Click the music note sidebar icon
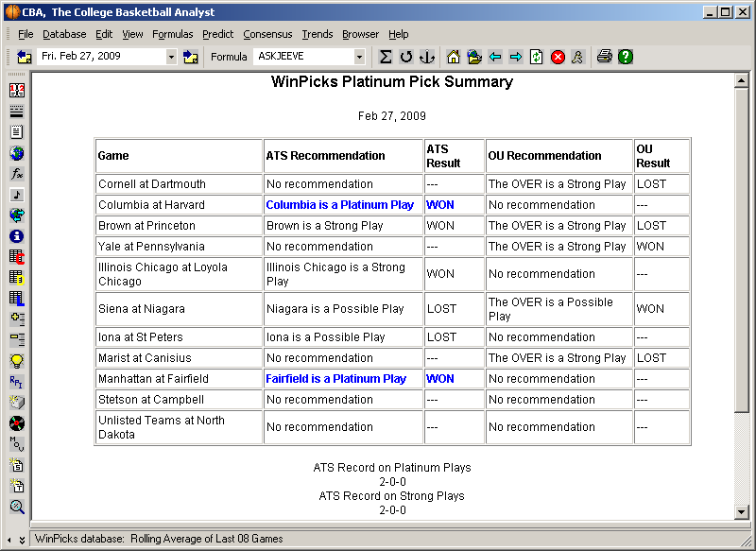Image resolution: width=756 pixels, height=551 pixels. [x=17, y=195]
